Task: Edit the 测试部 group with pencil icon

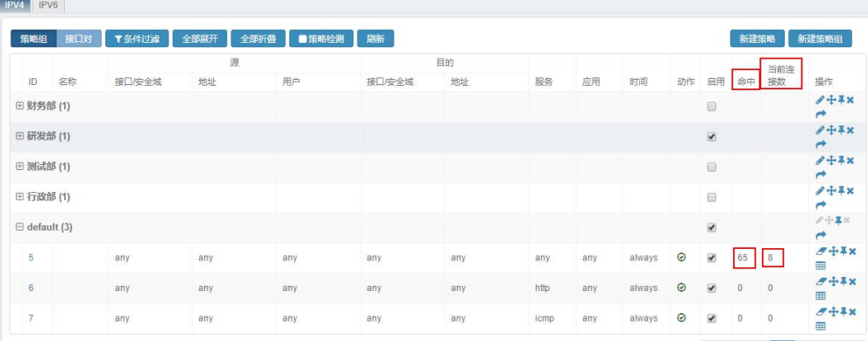Action: (x=820, y=160)
